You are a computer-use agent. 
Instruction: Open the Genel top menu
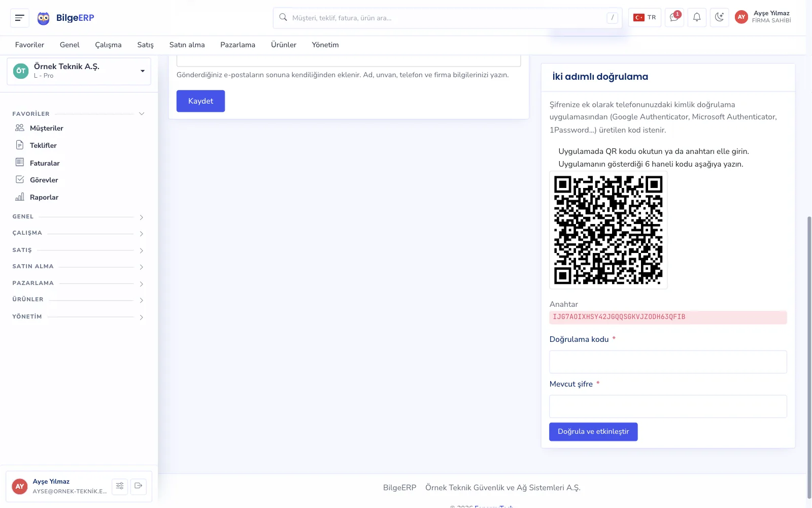(70, 45)
